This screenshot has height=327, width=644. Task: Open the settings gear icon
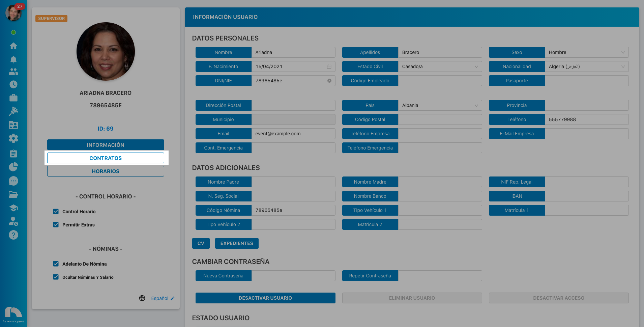pyautogui.click(x=13, y=138)
